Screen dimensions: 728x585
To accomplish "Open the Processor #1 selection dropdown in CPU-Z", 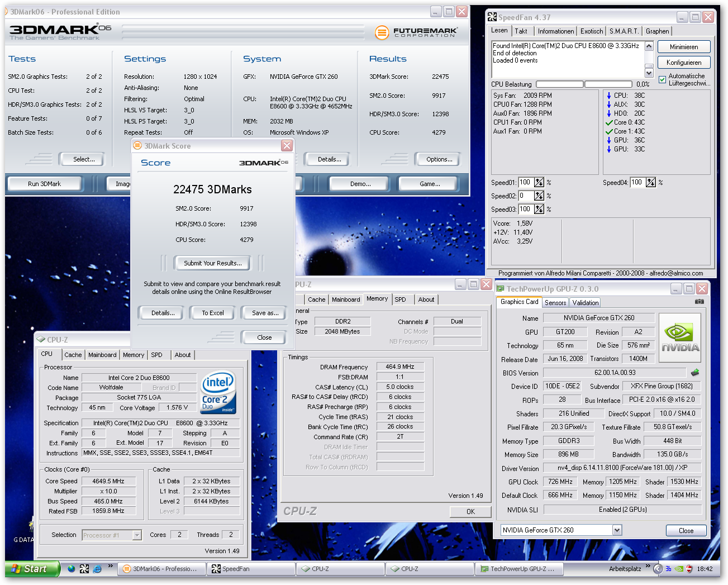I will click(137, 535).
